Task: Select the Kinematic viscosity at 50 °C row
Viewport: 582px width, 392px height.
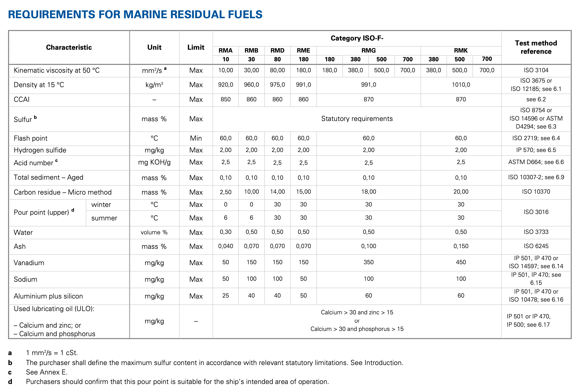Action: tap(290, 71)
